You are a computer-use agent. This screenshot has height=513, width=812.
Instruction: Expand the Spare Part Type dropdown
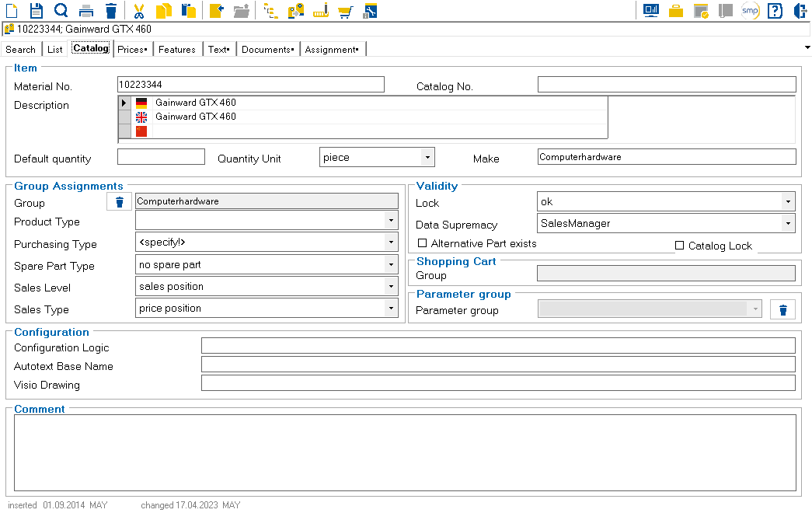[x=391, y=265]
